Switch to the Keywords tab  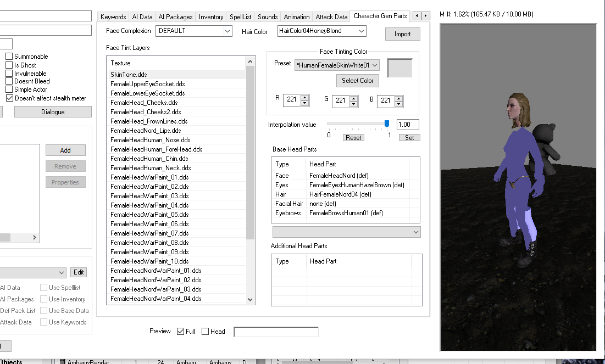[x=113, y=17]
